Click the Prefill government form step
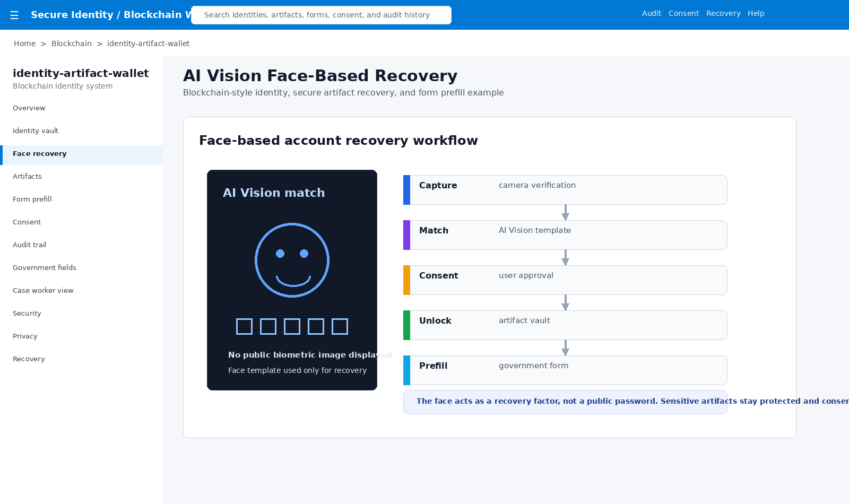This screenshot has width=849, height=504. [x=565, y=370]
